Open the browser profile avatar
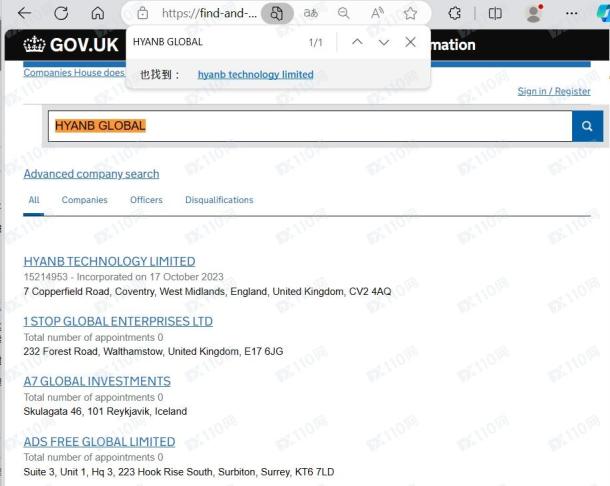The image size is (610, 486). 534,13
